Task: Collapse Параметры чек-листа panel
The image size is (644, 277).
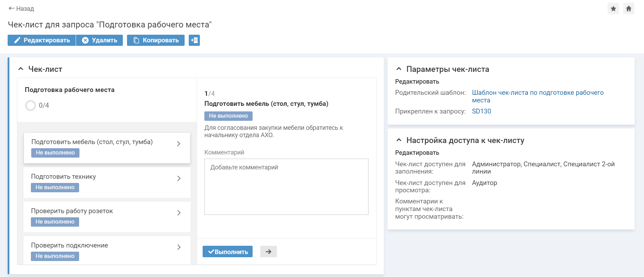Action: coord(399,69)
